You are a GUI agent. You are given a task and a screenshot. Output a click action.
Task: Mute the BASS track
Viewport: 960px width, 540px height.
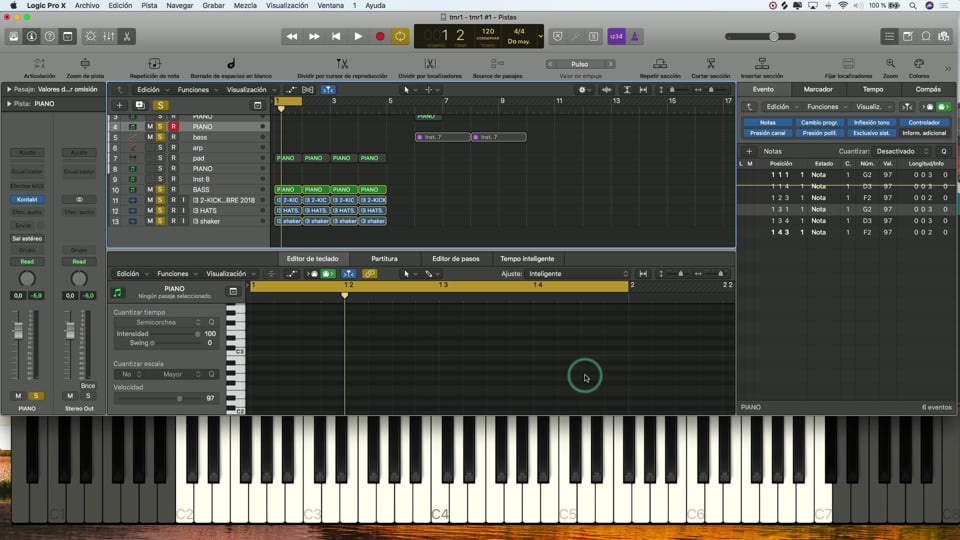point(150,190)
